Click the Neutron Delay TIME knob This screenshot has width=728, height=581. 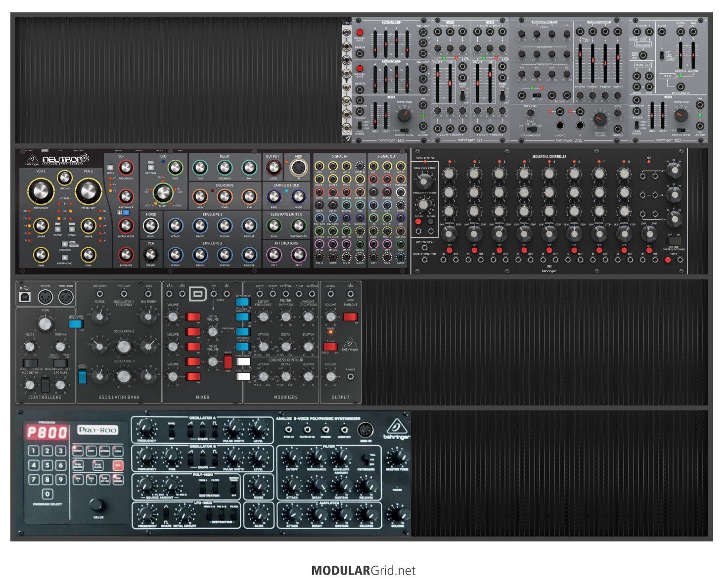pyautogui.click(x=200, y=168)
